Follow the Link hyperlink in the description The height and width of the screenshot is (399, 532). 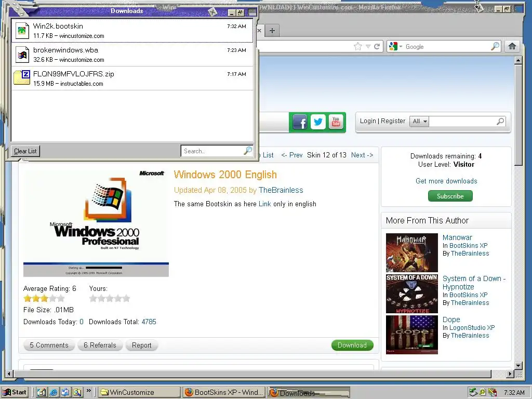[x=264, y=204]
